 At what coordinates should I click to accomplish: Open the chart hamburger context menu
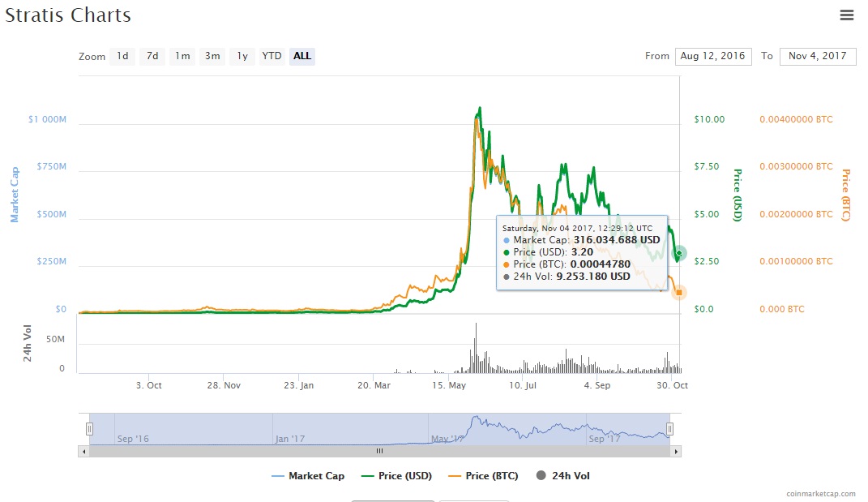coord(846,15)
